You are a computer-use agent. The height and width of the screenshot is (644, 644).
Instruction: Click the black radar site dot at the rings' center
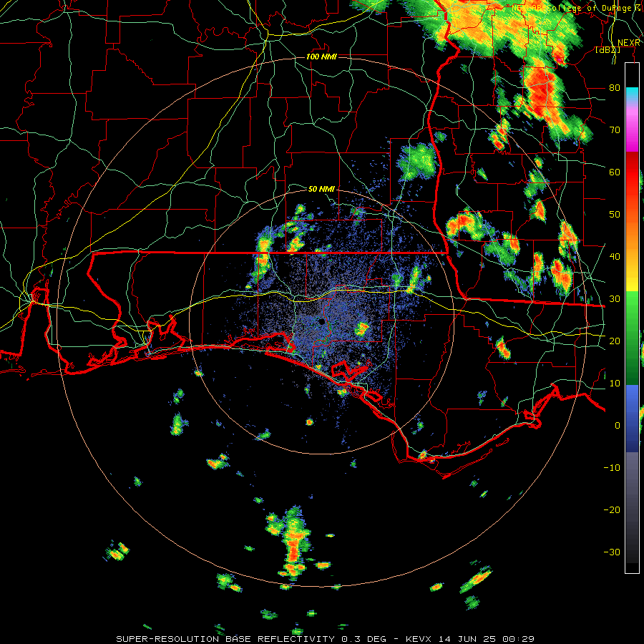[321, 321]
